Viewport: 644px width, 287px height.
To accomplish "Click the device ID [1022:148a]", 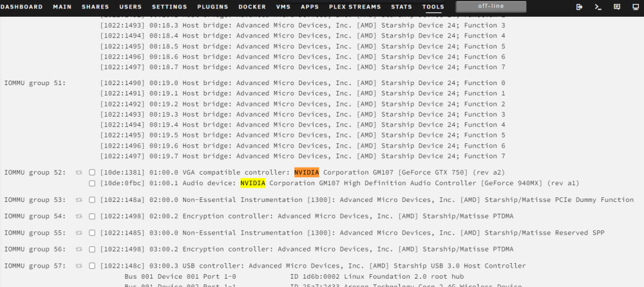I will coord(122,200).
